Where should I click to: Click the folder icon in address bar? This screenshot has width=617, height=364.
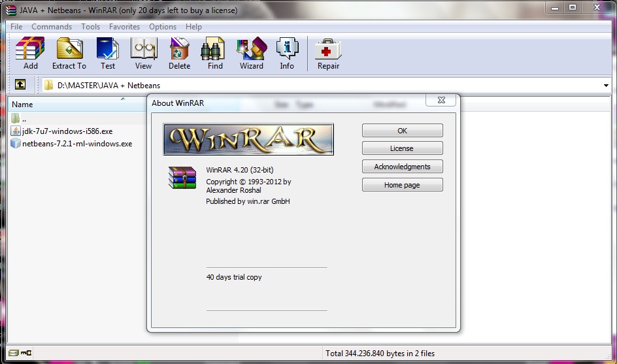(48, 85)
